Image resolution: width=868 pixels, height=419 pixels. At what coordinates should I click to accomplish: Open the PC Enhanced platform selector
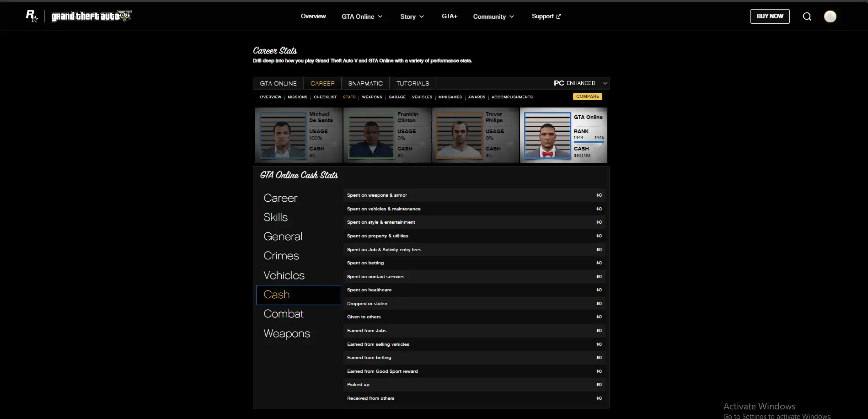point(580,83)
